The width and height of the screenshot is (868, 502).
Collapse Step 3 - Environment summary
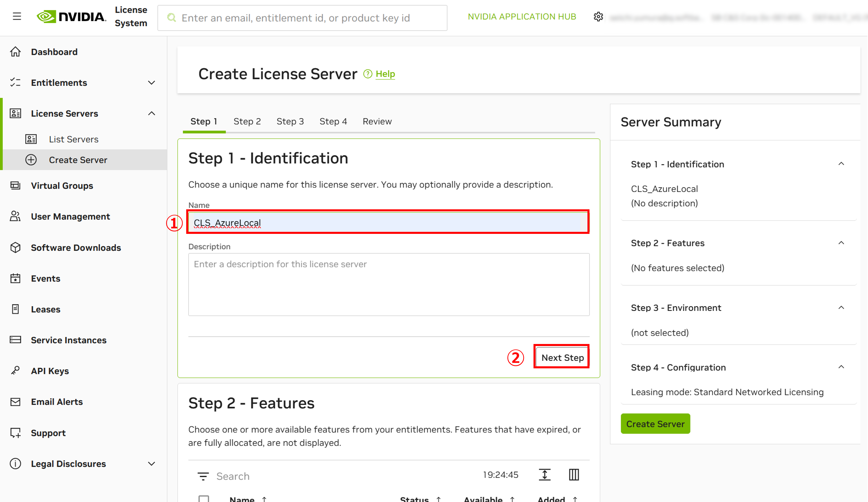(x=841, y=307)
